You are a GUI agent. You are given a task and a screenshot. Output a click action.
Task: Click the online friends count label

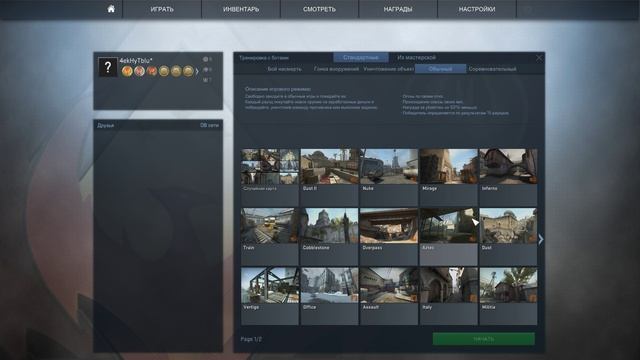tap(209, 125)
